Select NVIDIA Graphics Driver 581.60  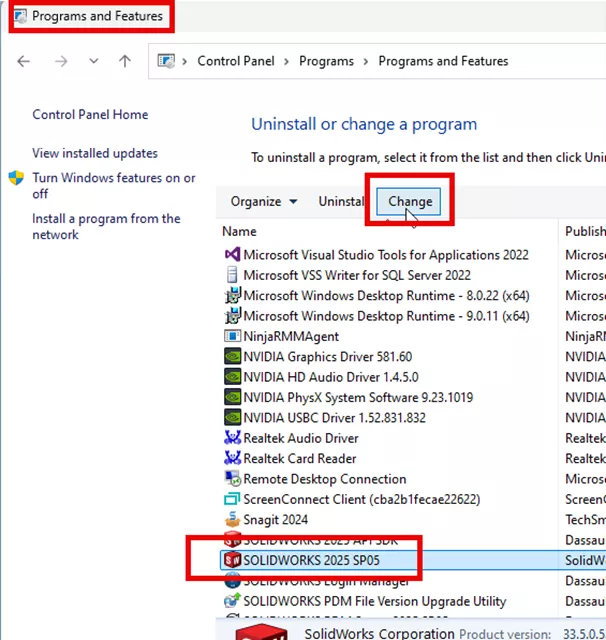click(x=328, y=357)
